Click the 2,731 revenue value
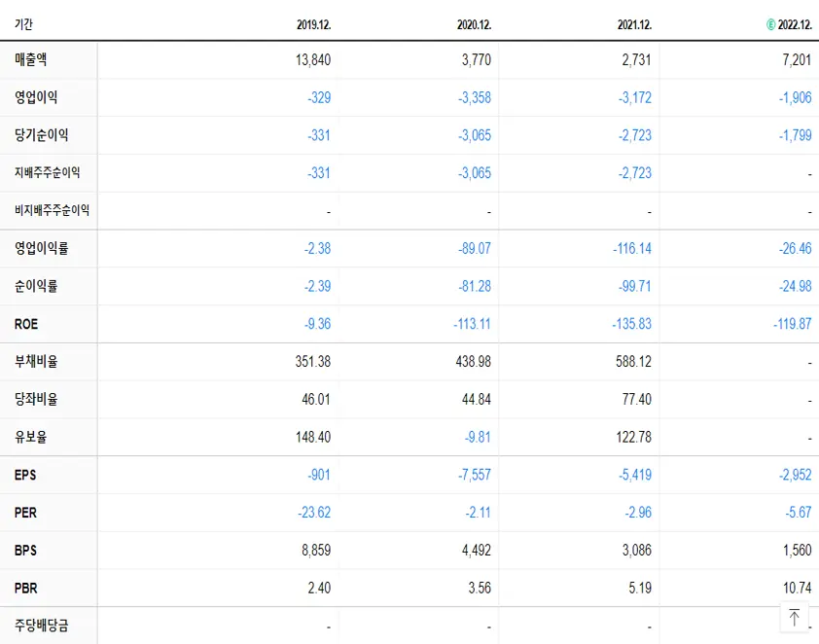 (637, 60)
